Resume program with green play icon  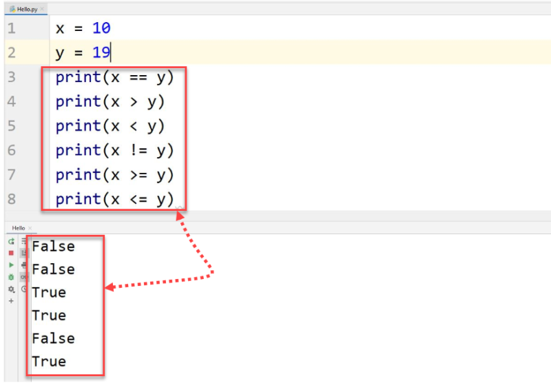coord(11,265)
